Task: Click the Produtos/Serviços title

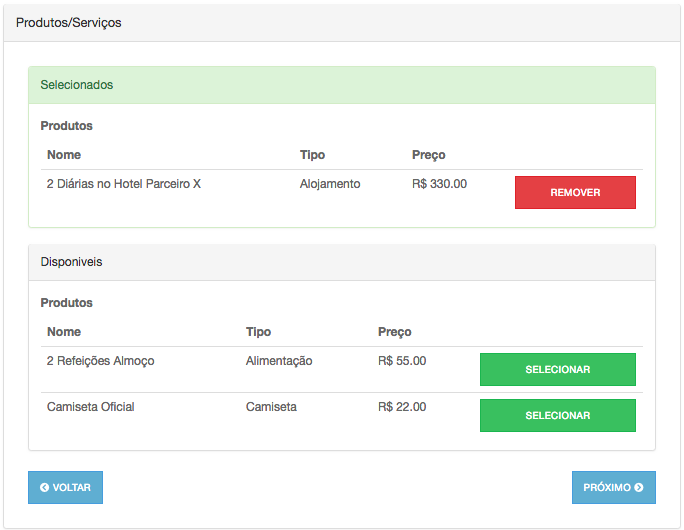Action: click(x=68, y=23)
